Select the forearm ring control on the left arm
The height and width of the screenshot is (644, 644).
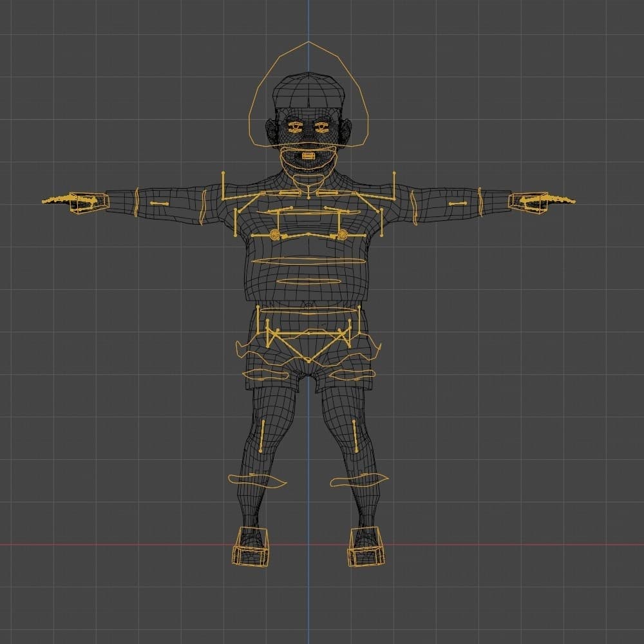click(x=137, y=202)
